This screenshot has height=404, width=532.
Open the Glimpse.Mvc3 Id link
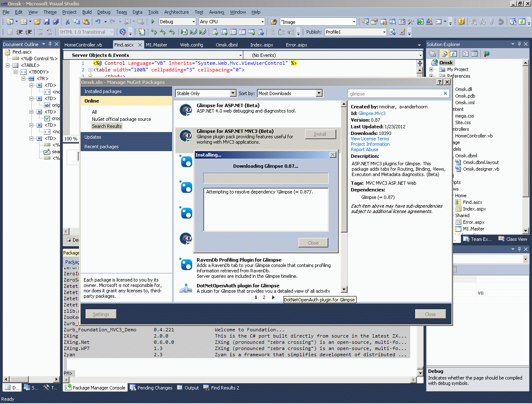(372, 113)
